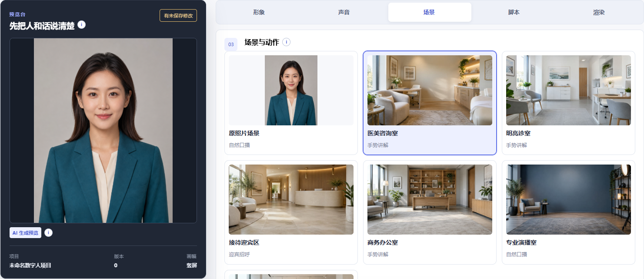644x279 pixels.
Task: Click the 原照片场景 card title
Action: (244, 133)
